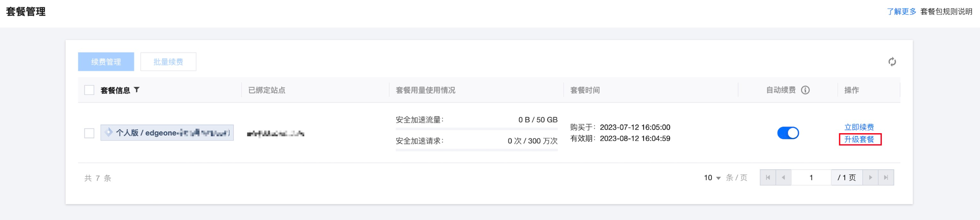Click 立即续费 link

coord(859,127)
